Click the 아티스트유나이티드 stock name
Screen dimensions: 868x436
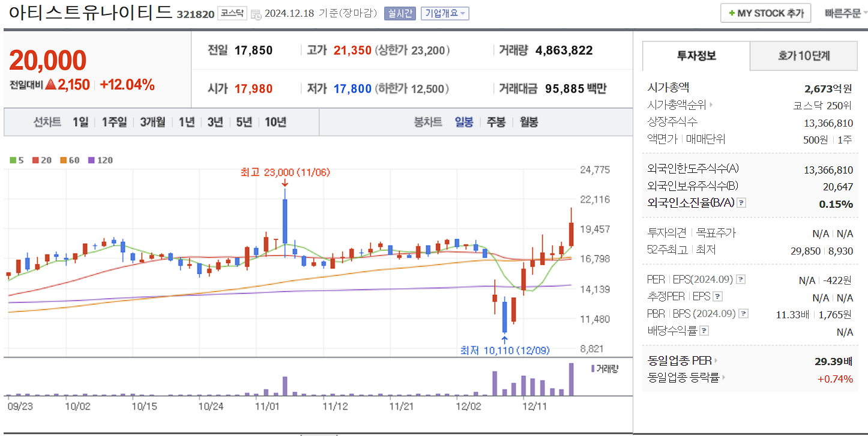(x=91, y=12)
